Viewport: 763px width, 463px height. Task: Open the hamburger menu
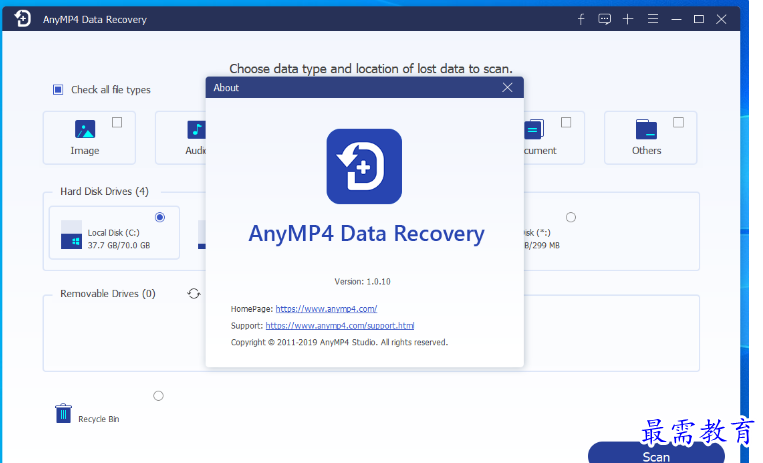(653, 19)
